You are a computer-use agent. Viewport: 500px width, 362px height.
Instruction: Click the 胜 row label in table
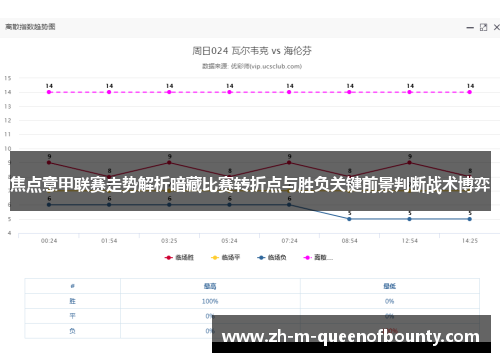click(72, 301)
